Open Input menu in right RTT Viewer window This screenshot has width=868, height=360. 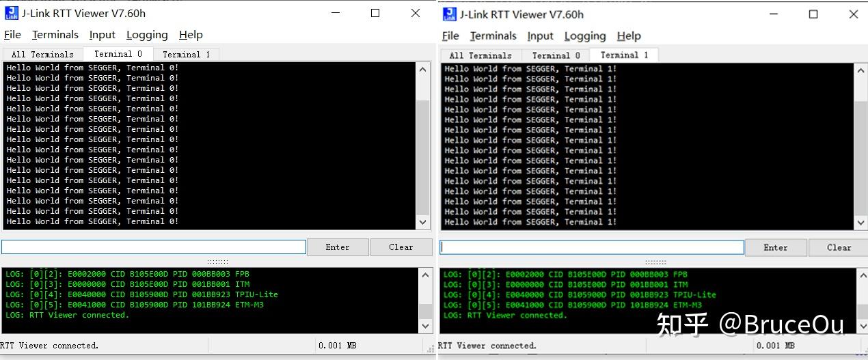(x=541, y=36)
